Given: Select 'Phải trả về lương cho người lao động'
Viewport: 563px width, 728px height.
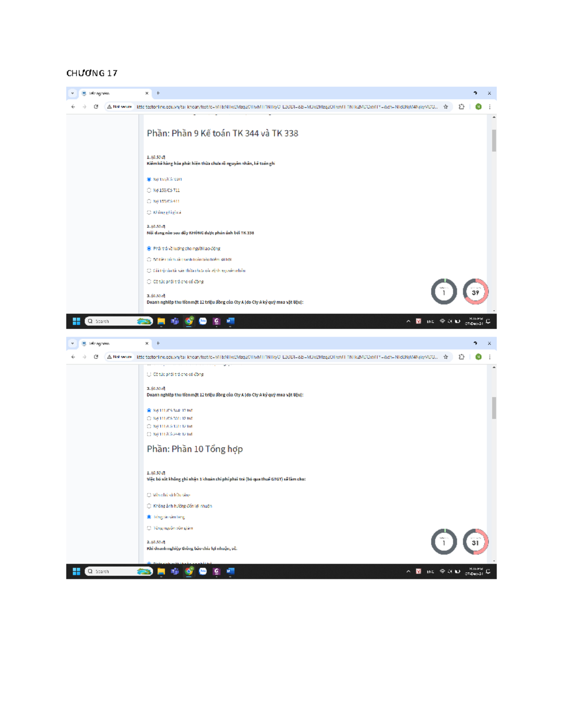Looking at the screenshot, I should 149,248.
